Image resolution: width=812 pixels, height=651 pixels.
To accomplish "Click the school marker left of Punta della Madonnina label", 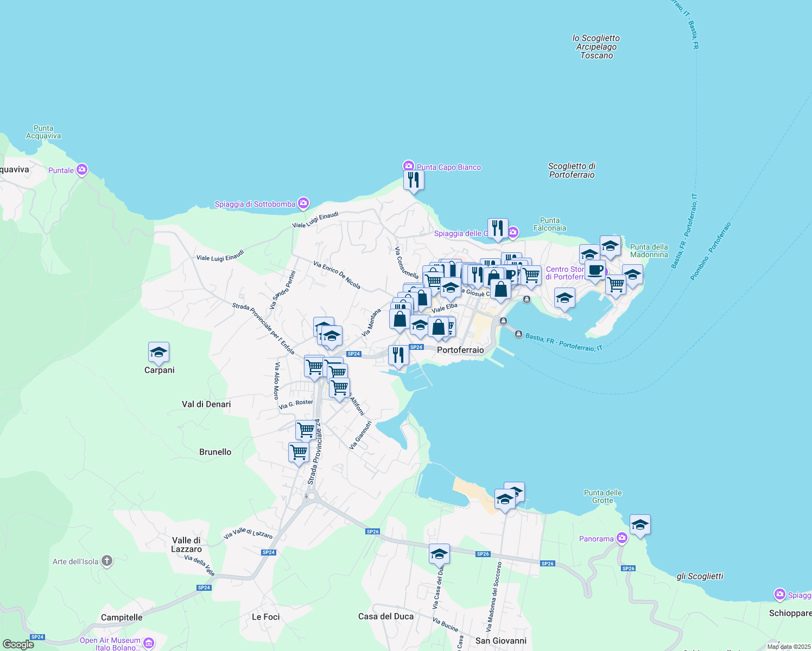I will [x=610, y=247].
